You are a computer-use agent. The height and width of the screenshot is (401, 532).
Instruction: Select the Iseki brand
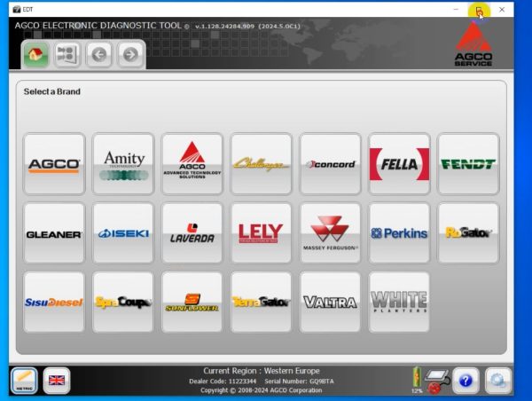point(123,233)
